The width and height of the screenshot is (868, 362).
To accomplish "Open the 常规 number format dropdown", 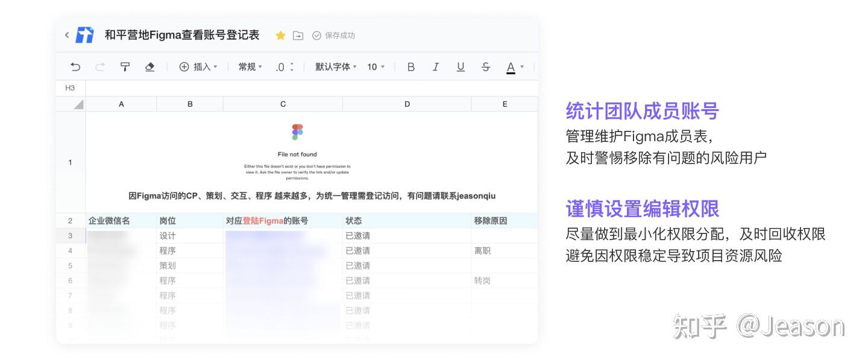I will tap(250, 67).
